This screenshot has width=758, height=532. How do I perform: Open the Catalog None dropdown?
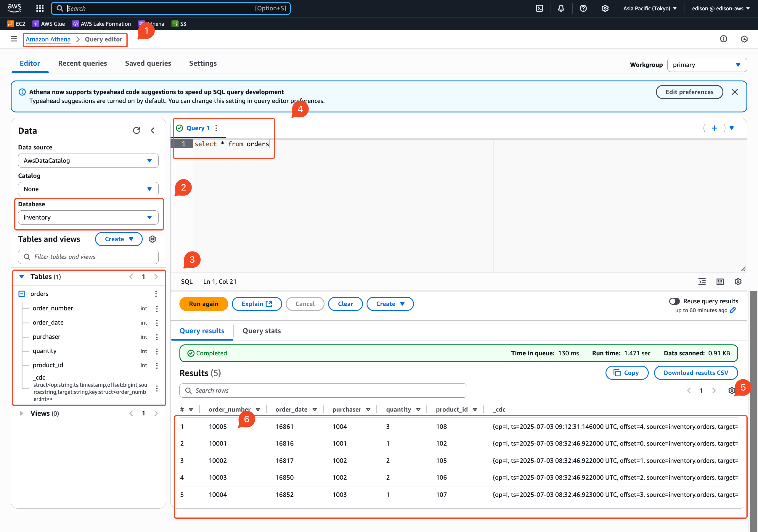88,189
